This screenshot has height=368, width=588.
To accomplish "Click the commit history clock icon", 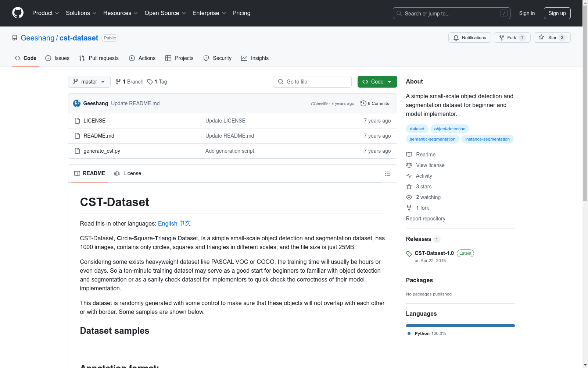I will click(x=363, y=103).
